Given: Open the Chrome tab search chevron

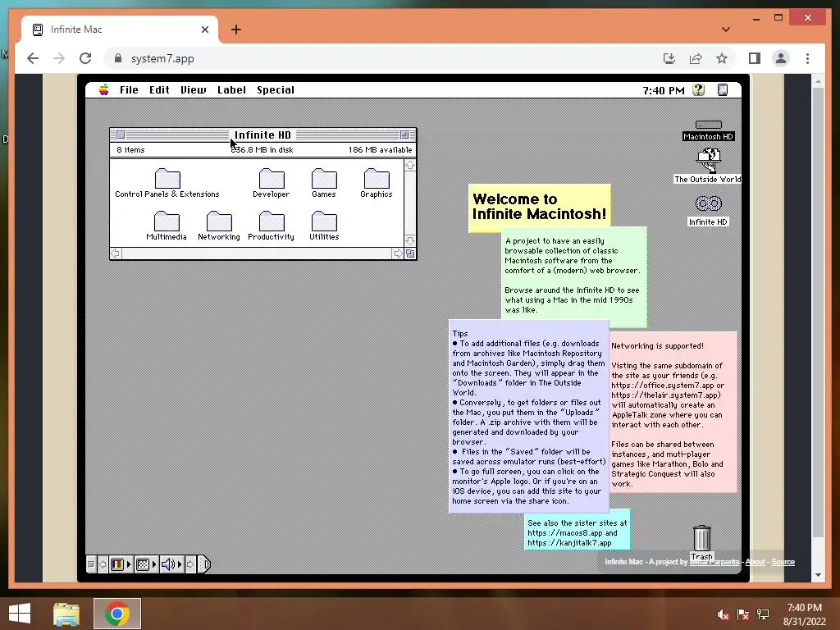Looking at the screenshot, I should click(x=726, y=30).
